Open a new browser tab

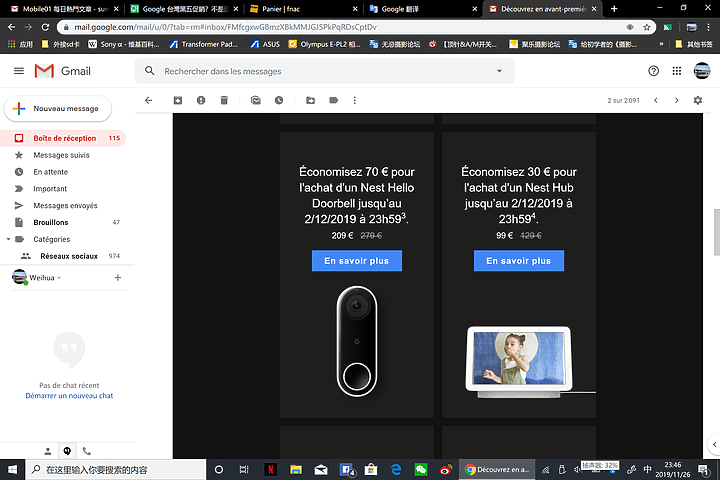click(614, 9)
